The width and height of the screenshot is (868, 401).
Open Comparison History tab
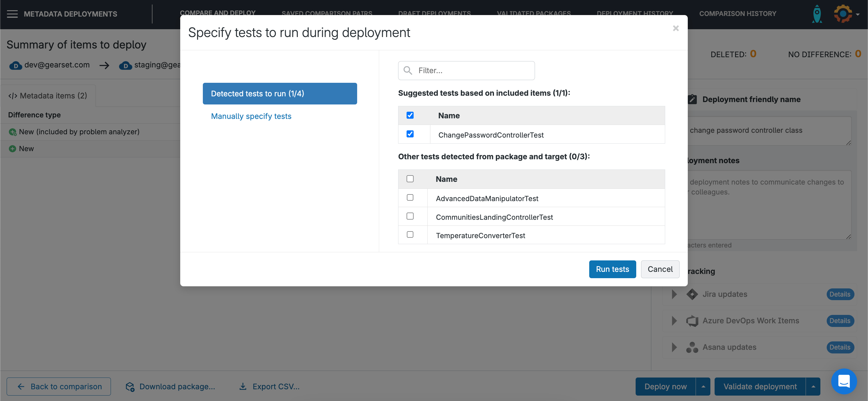click(x=737, y=14)
